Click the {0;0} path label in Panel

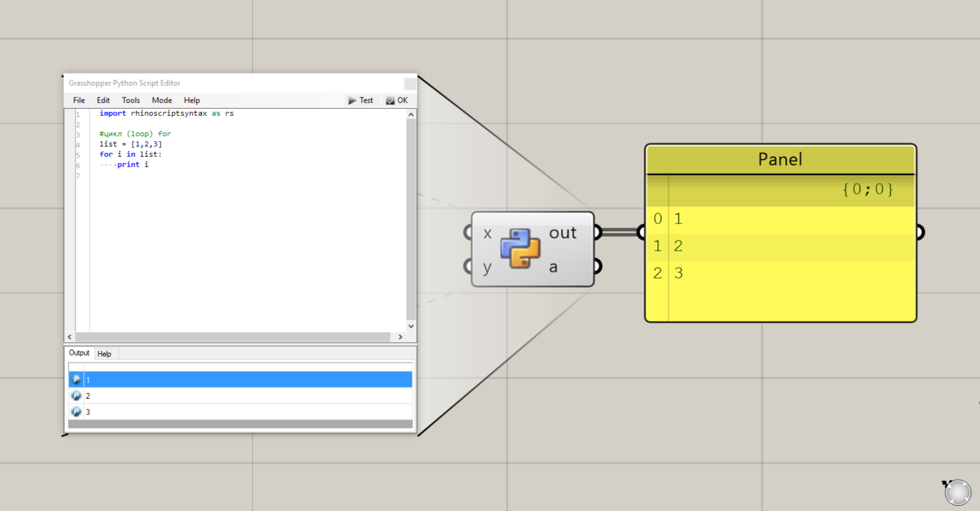[868, 189]
